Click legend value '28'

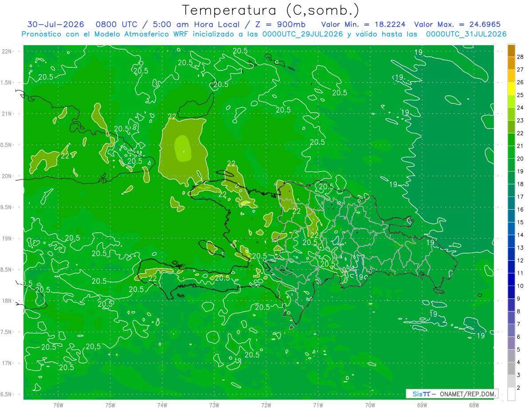520,57
